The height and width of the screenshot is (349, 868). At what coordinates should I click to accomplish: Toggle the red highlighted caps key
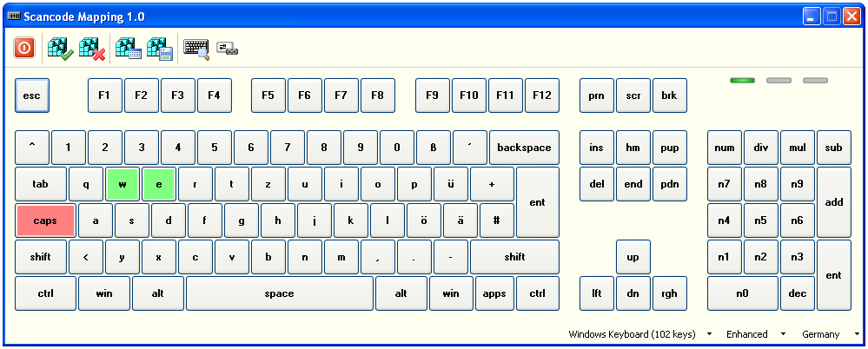pos(45,221)
